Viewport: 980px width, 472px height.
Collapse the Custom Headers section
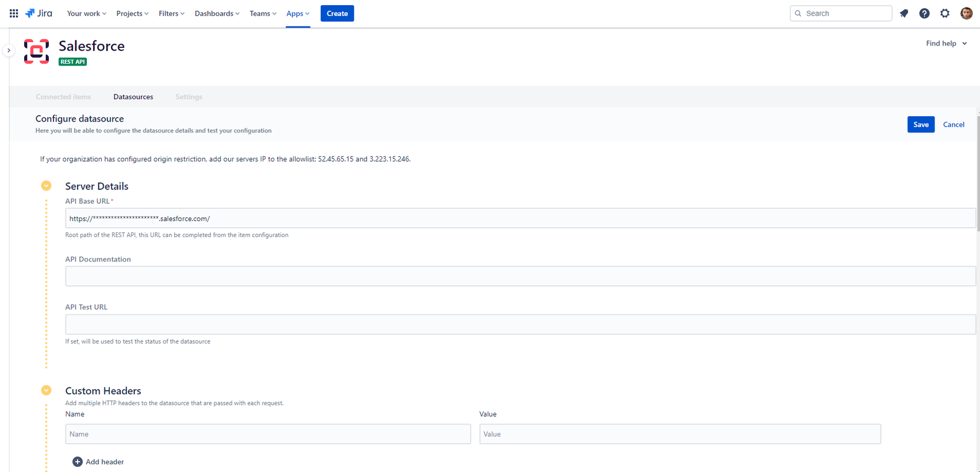pyautogui.click(x=47, y=390)
